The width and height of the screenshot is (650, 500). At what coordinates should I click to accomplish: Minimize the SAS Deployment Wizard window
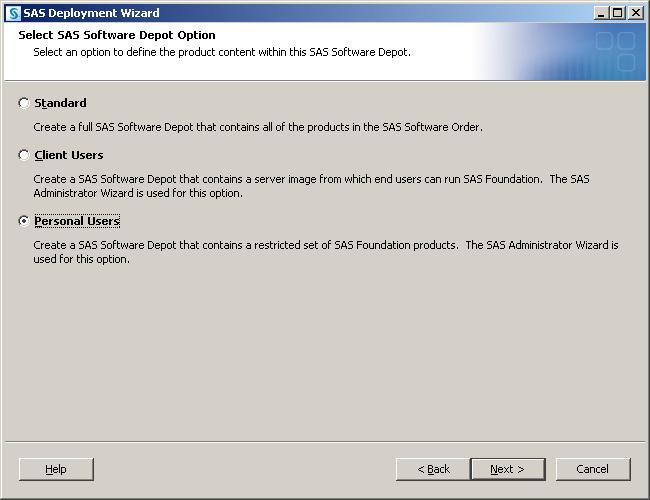(x=601, y=13)
